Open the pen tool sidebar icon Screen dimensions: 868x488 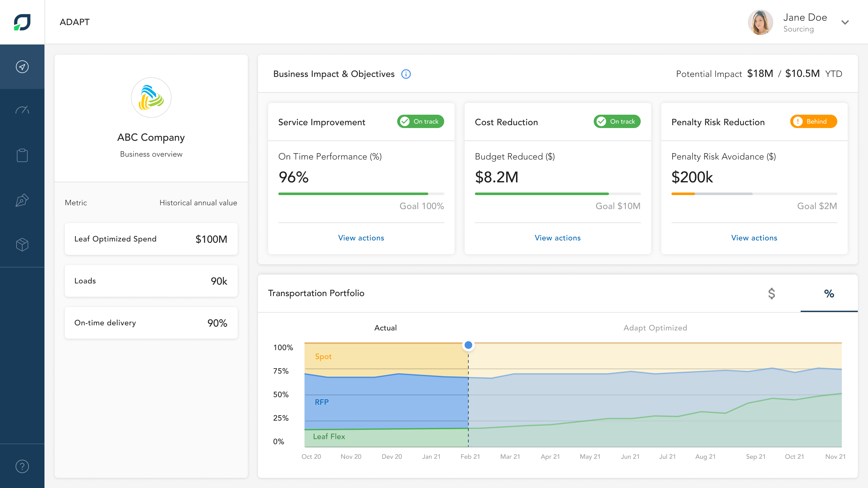tap(22, 200)
